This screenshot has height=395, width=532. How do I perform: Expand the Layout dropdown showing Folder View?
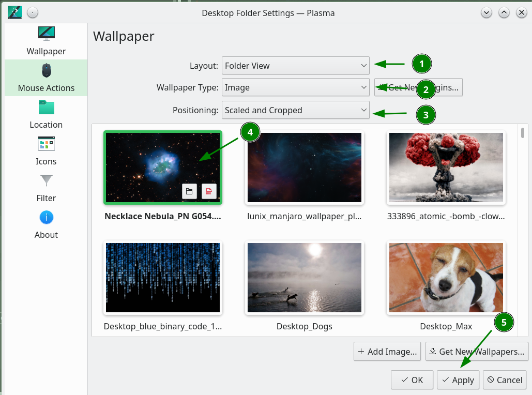coord(295,66)
